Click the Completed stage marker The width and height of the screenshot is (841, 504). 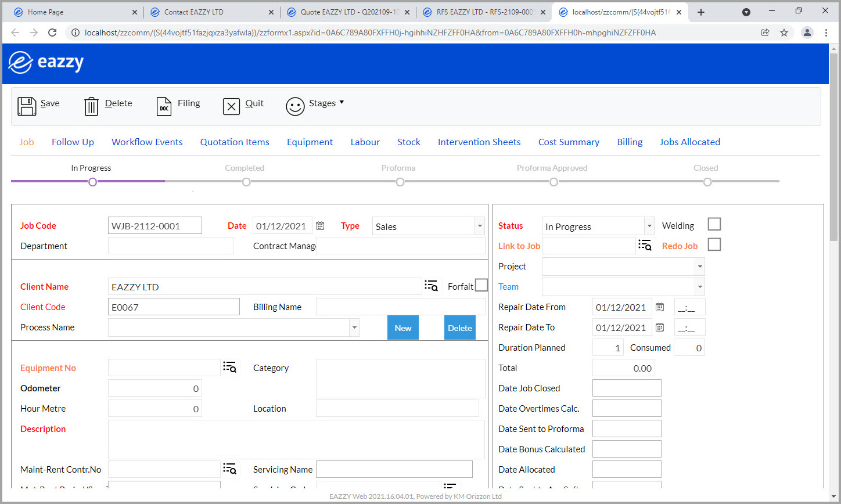[x=246, y=182]
